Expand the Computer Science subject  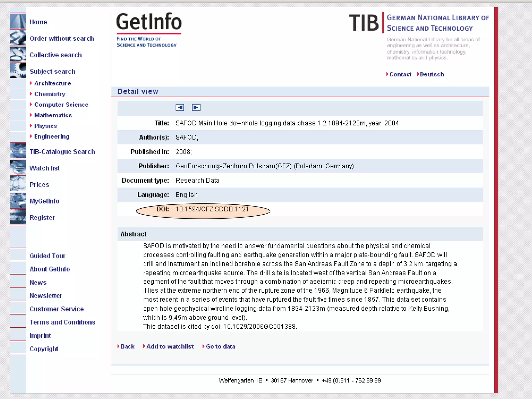(x=61, y=105)
